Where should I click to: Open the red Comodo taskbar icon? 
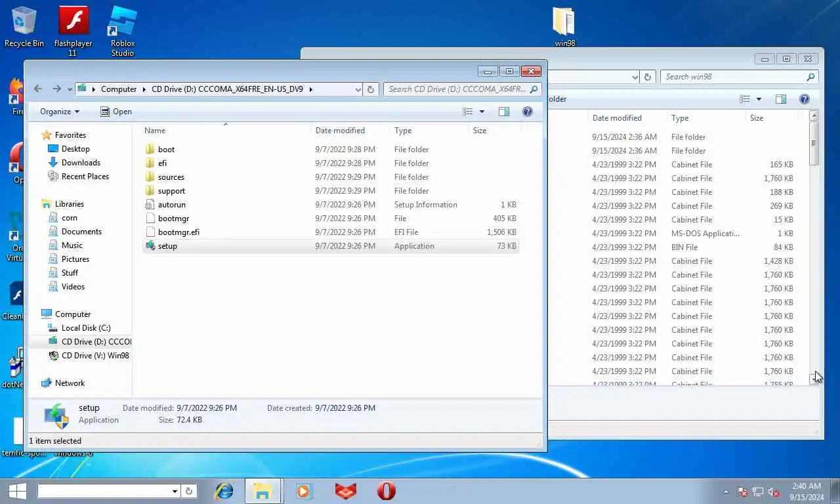coord(345,491)
